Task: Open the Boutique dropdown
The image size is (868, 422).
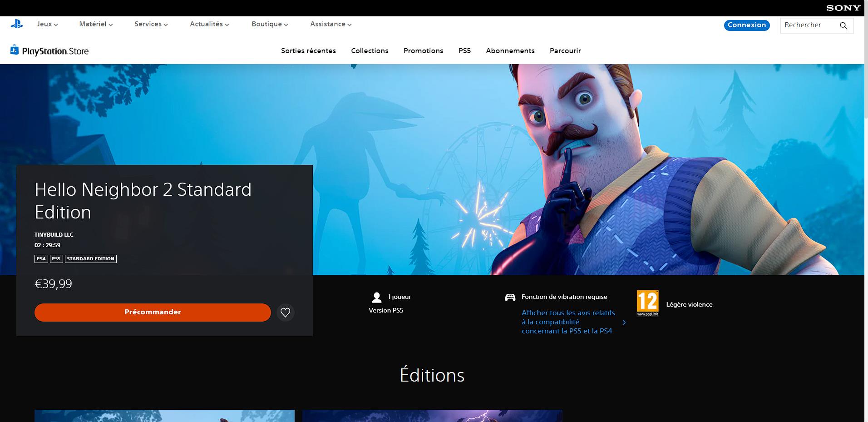Action: [269, 25]
